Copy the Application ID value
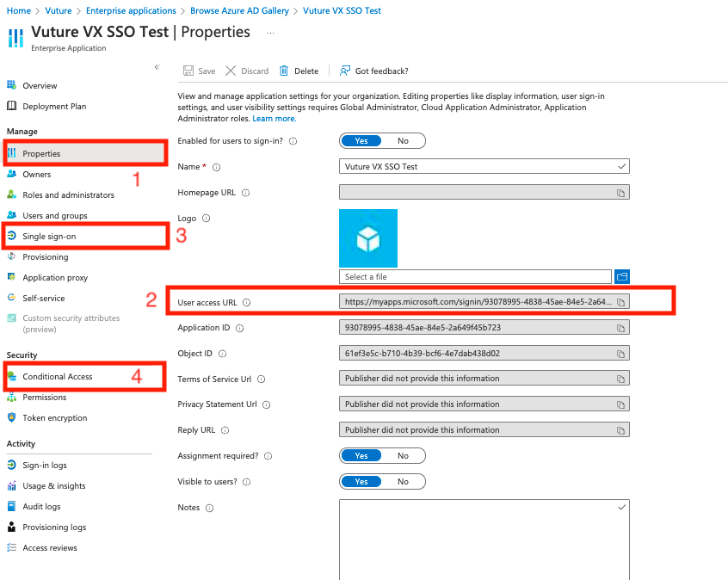Viewport: 728px width, 580px height. tap(620, 328)
